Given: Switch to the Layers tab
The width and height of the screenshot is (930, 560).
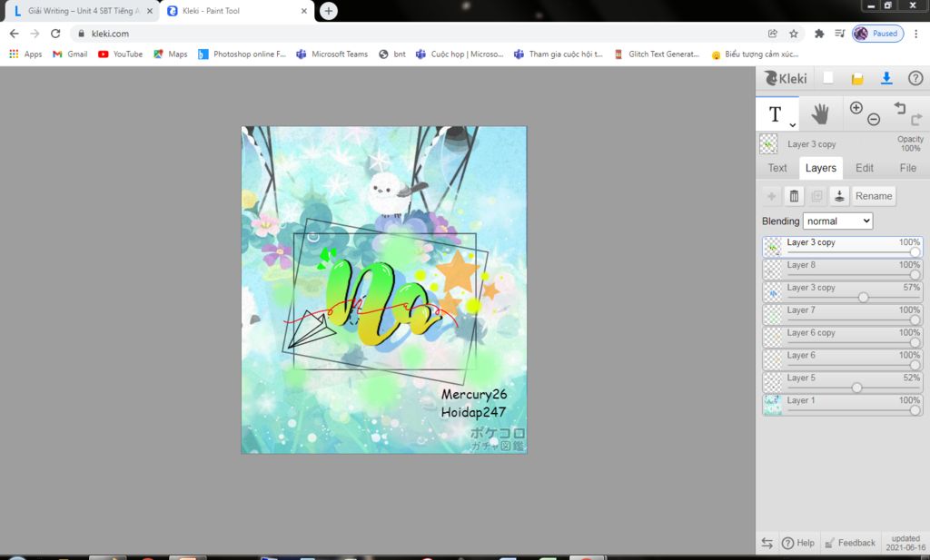Looking at the screenshot, I should click(x=821, y=168).
